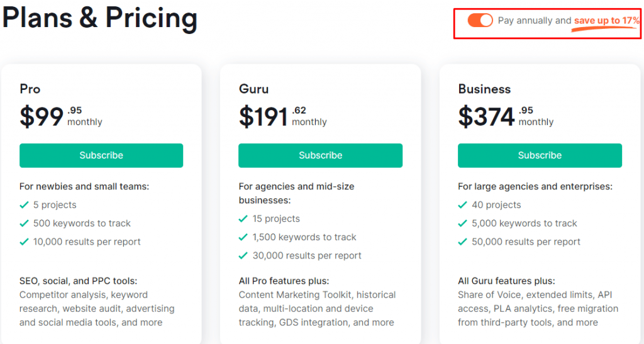
Task: Click the checkmark next to 15 projects
Action: pos(243,219)
